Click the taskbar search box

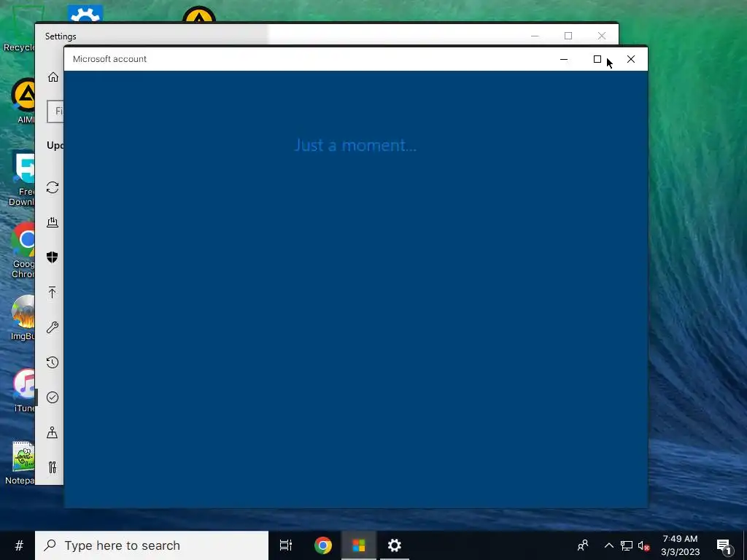click(152, 545)
